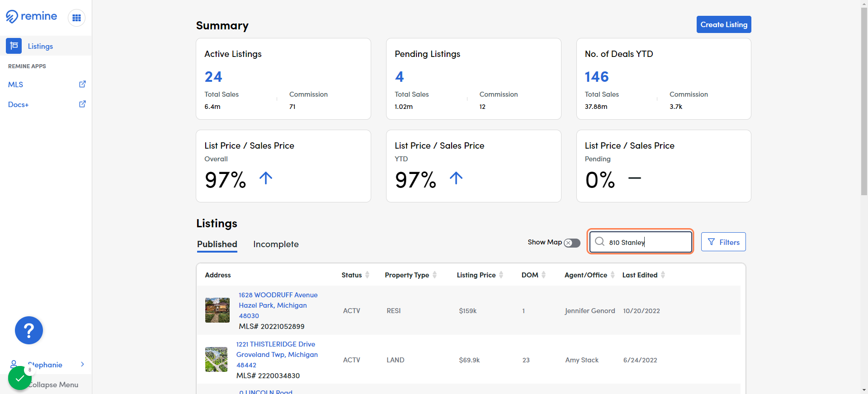Image resolution: width=868 pixels, height=394 pixels.
Task: Switch to the Published tab
Action: [x=217, y=244]
